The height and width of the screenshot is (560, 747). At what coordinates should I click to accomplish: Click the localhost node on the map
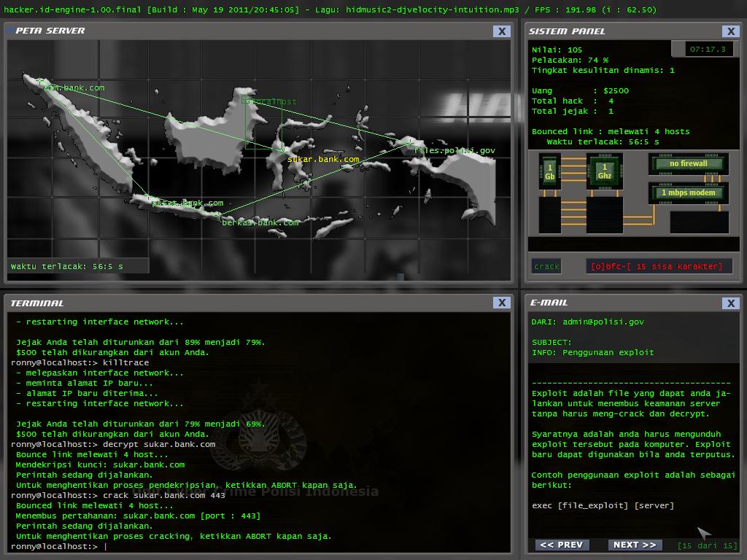[269, 102]
